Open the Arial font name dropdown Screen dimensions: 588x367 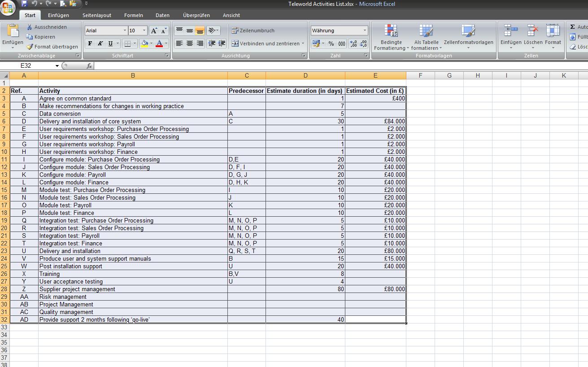tap(125, 31)
